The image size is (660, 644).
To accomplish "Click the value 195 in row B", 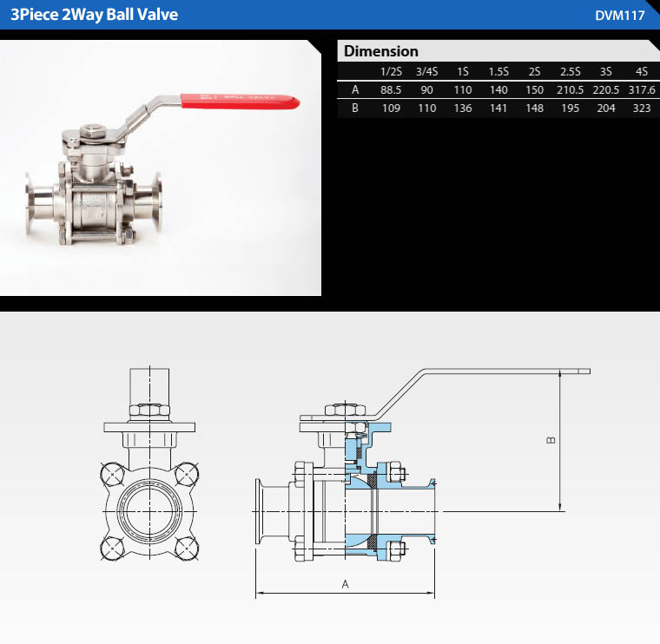I will point(570,108).
